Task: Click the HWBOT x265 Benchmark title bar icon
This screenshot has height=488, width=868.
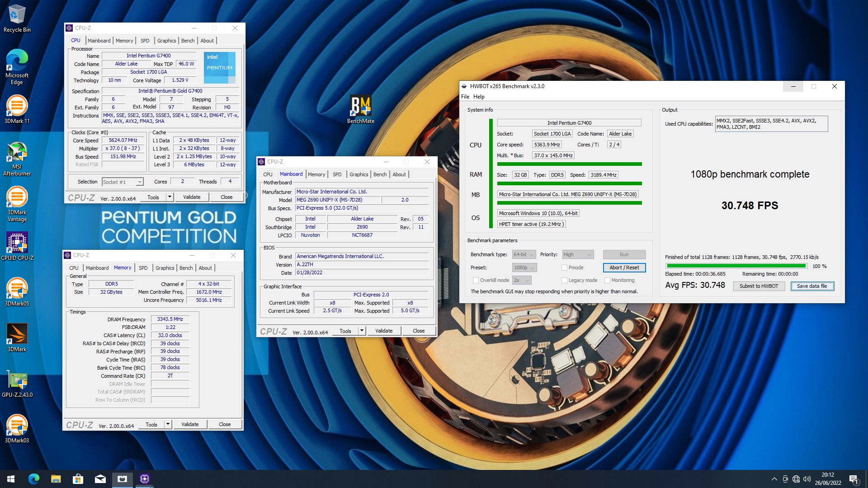Action: click(464, 86)
